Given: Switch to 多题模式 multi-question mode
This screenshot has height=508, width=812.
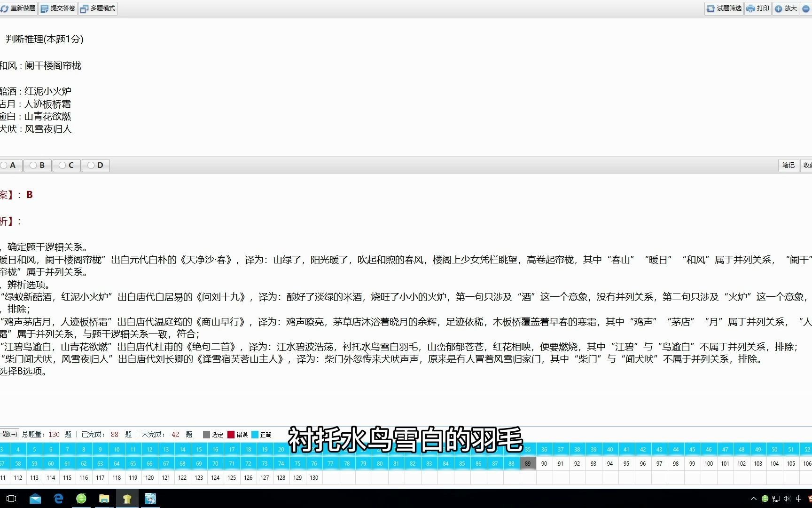Looking at the screenshot, I should [x=98, y=8].
